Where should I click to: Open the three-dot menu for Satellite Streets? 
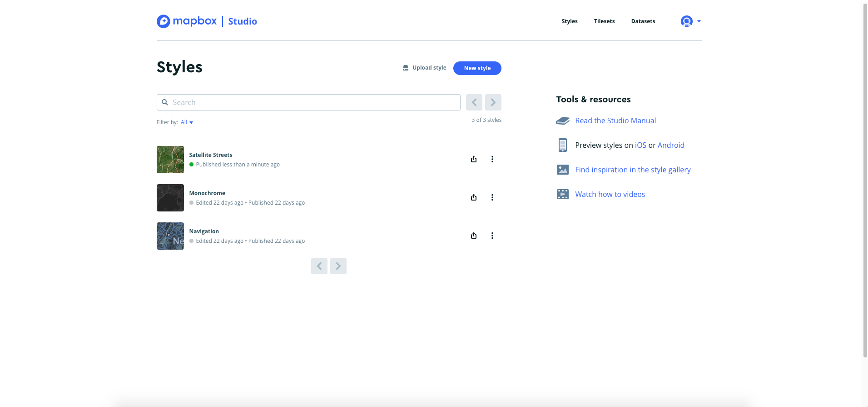pyautogui.click(x=492, y=159)
